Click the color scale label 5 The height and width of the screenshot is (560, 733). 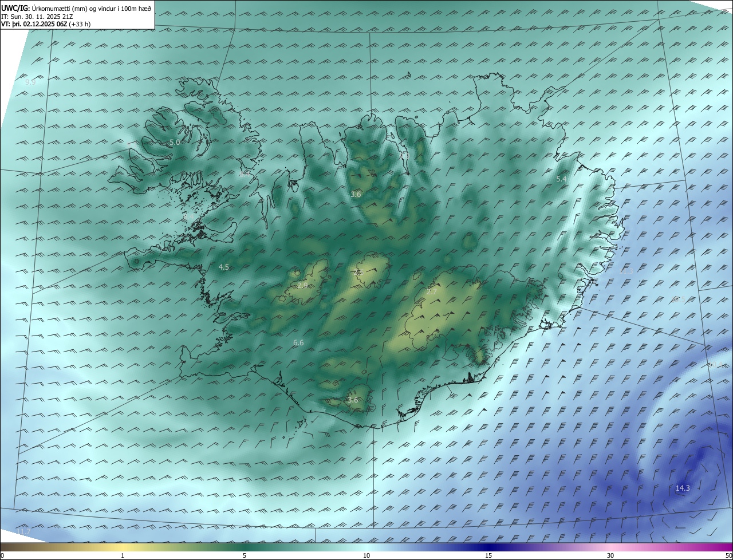[x=245, y=556]
